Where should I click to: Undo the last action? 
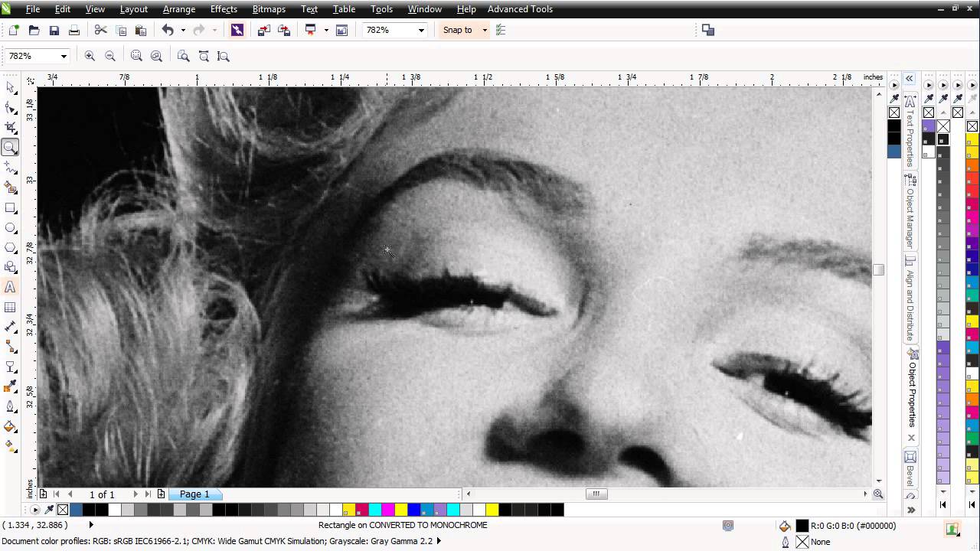(x=168, y=30)
